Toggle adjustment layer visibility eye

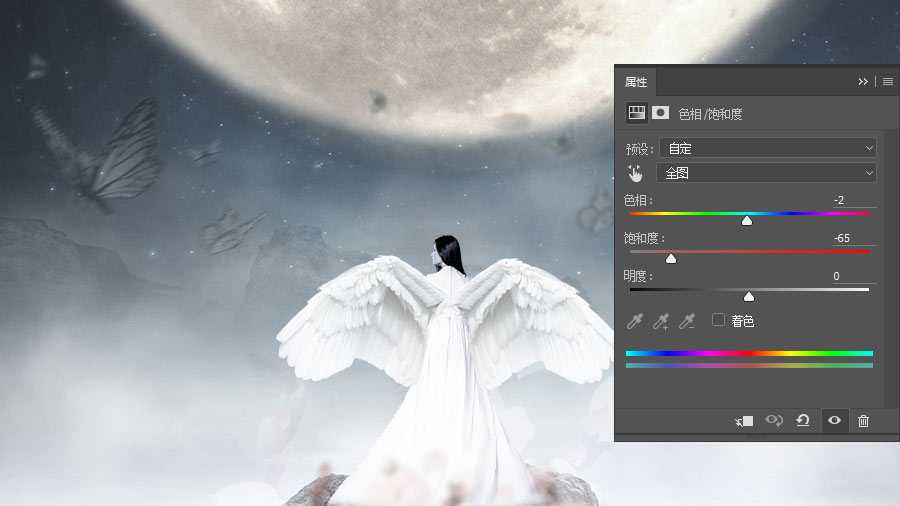[x=834, y=421]
